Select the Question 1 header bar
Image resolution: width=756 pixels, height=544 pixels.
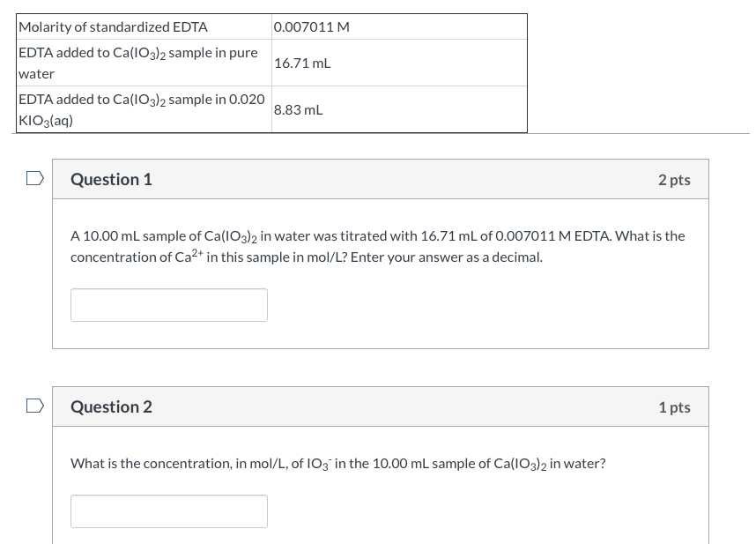coord(381,179)
